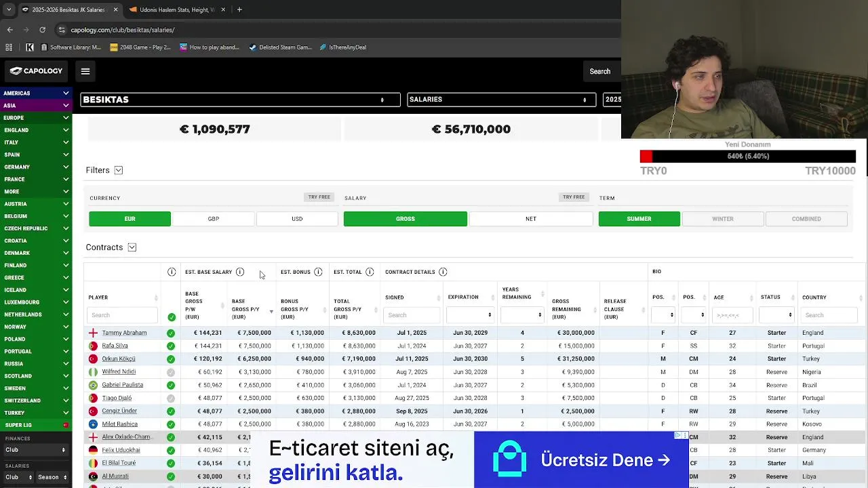The width and height of the screenshot is (868, 488).
Task: Click the Signed search field
Action: coord(412,315)
